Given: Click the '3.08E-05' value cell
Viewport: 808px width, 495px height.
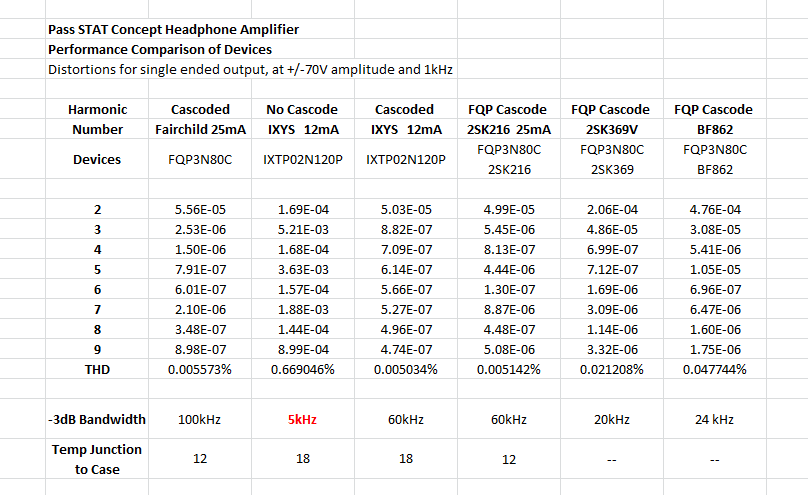Looking at the screenshot, I should coord(715,230).
